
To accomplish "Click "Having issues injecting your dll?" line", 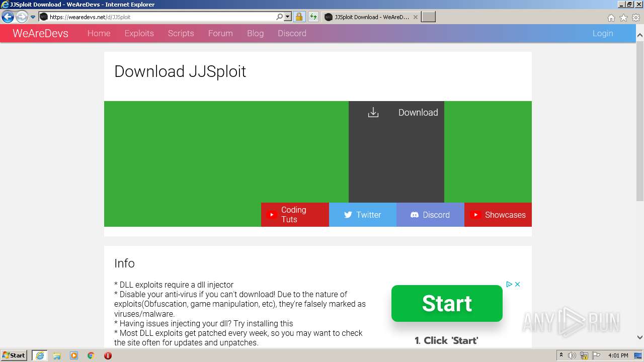I will (x=204, y=323).
